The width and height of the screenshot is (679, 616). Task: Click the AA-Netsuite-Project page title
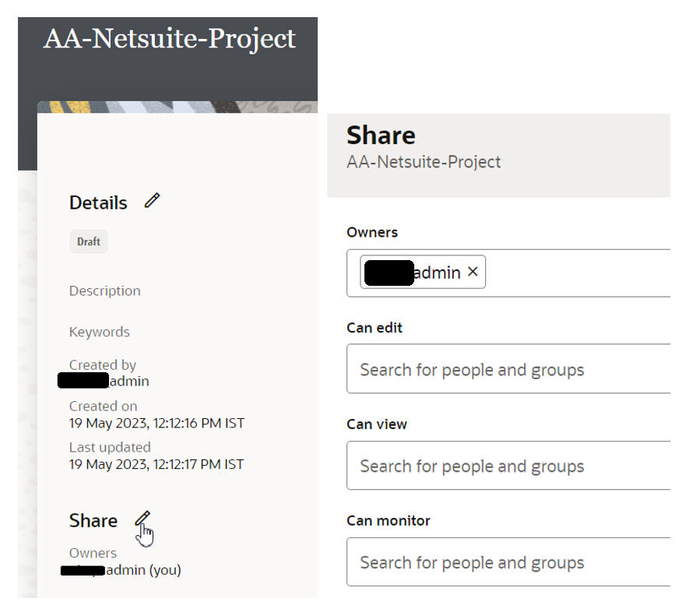(x=169, y=38)
